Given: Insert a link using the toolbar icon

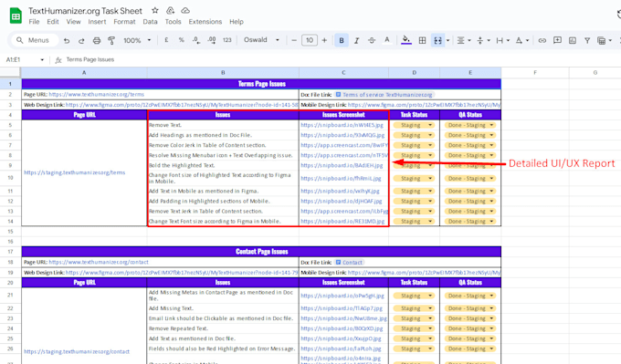Looking at the screenshot, I should pyautogui.click(x=542, y=40).
